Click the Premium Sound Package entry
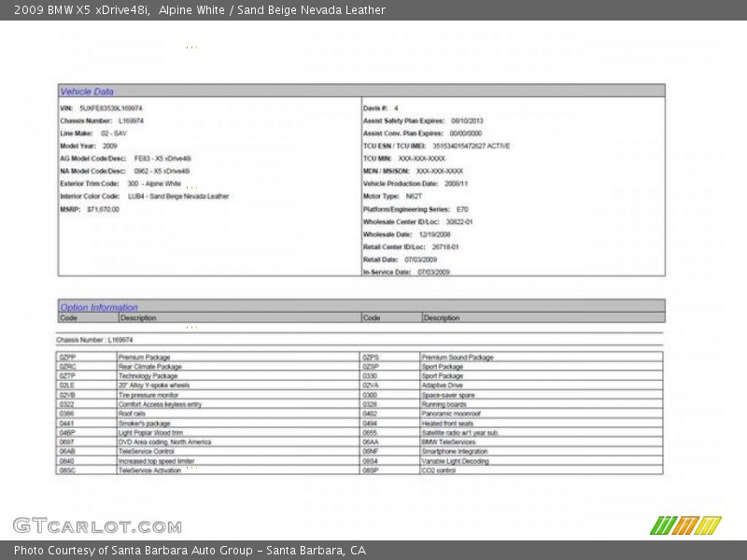Image resolution: width=747 pixels, height=560 pixels. coord(457,357)
